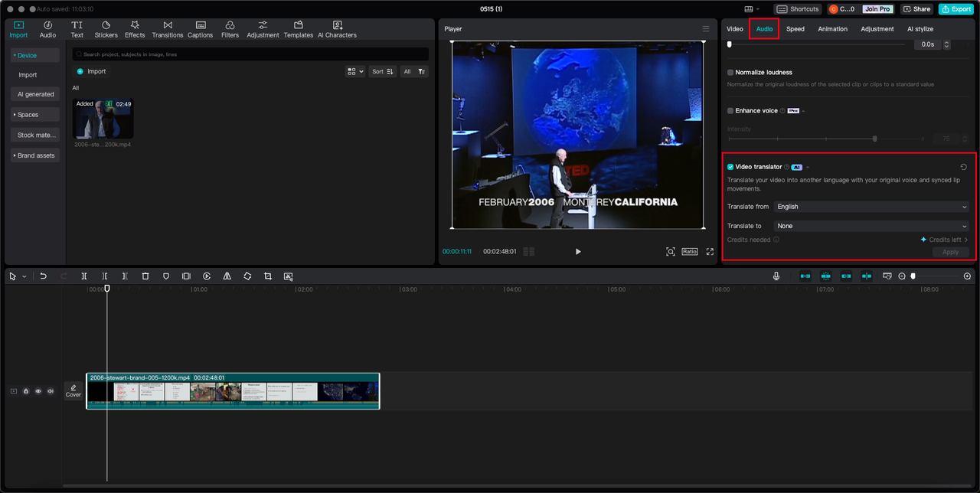Switch to the AI stylize tab
Viewport: 980px width, 493px height.
(920, 29)
